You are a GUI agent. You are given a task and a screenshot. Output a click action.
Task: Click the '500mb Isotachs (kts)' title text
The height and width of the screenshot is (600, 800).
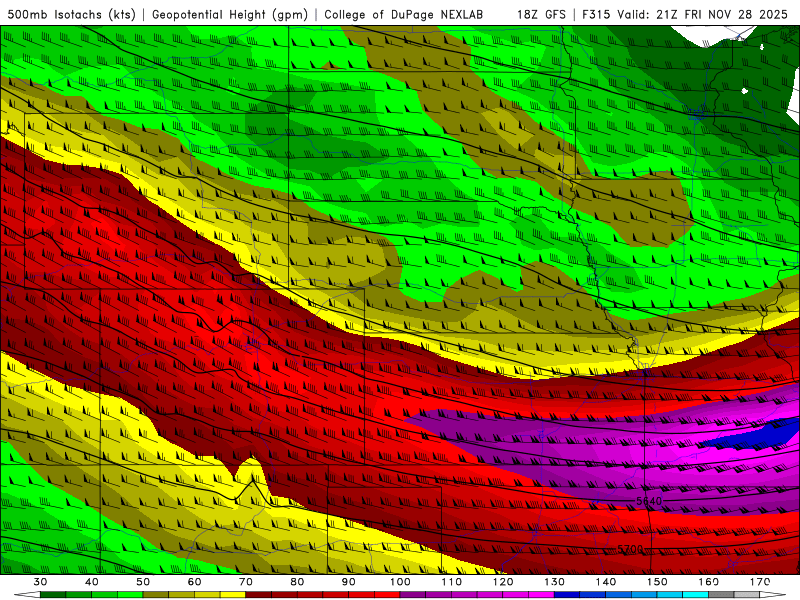[71, 14]
